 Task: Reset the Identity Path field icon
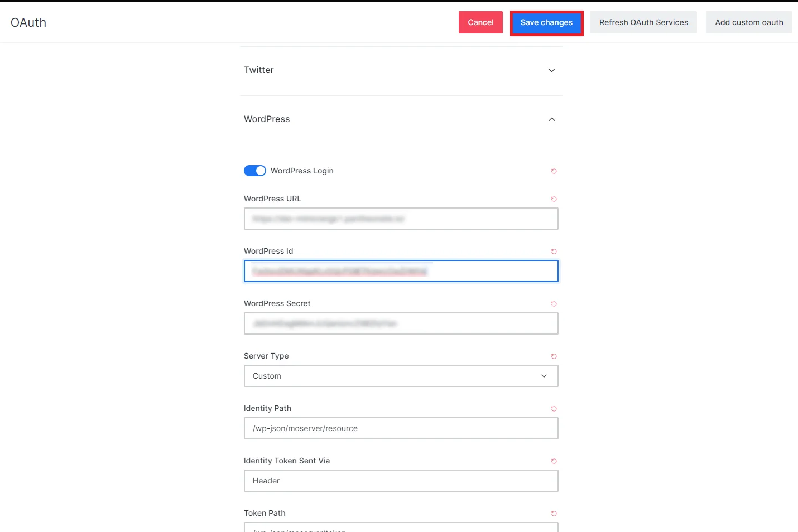click(554, 409)
